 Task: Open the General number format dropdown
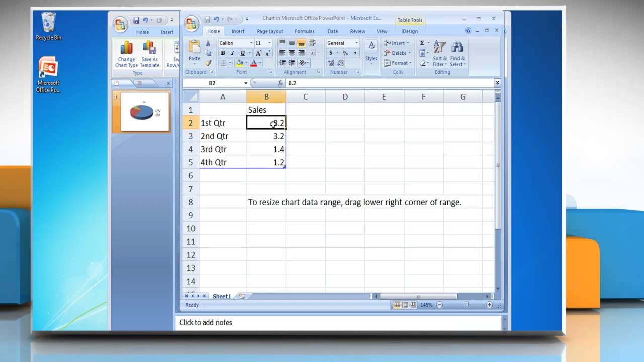[356, 43]
